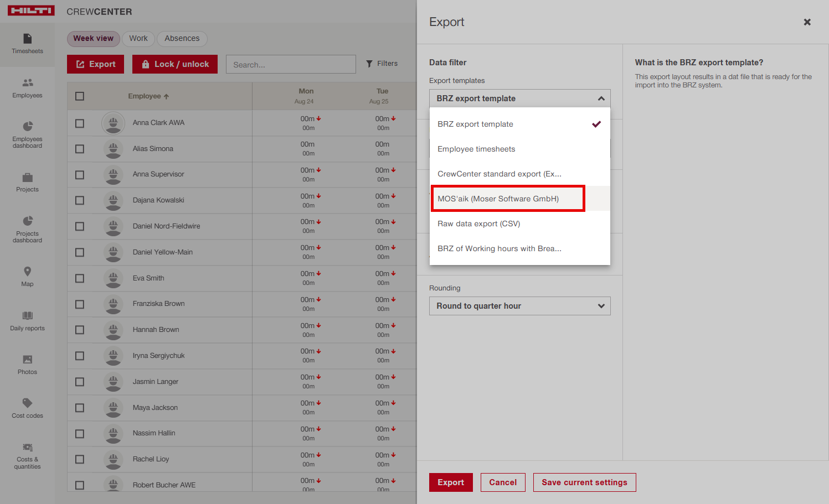Screen dimensions: 829x504
Task: Click Dajana Kowalski's avatar icon
Action: 113,200
